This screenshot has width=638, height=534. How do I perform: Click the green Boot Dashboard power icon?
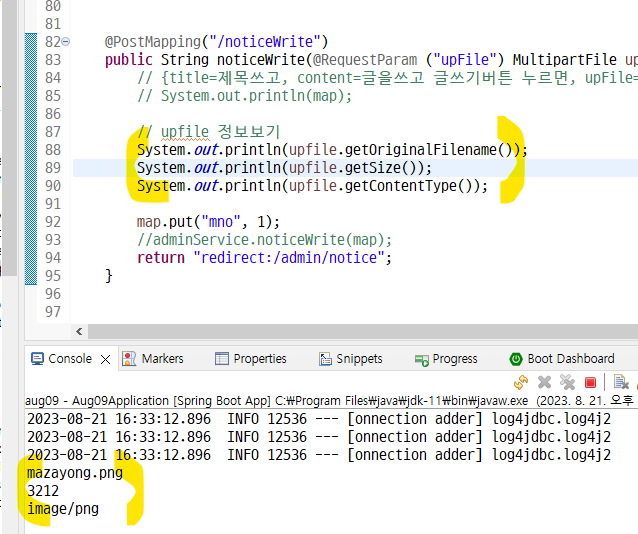tap(516, 359)
